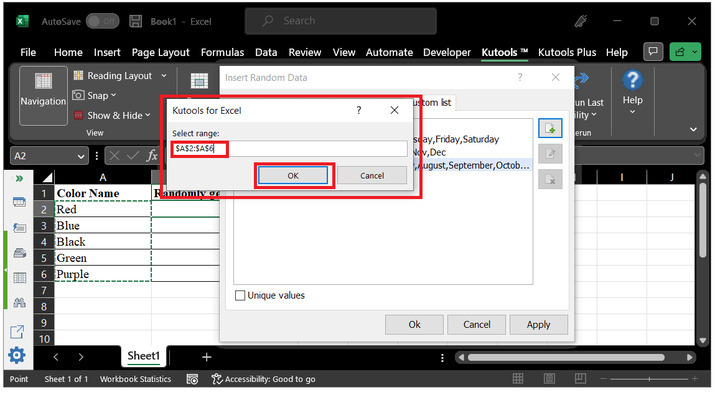Open the View ribbon tab
Screen dimensions: 715x395
pos(344,52)
